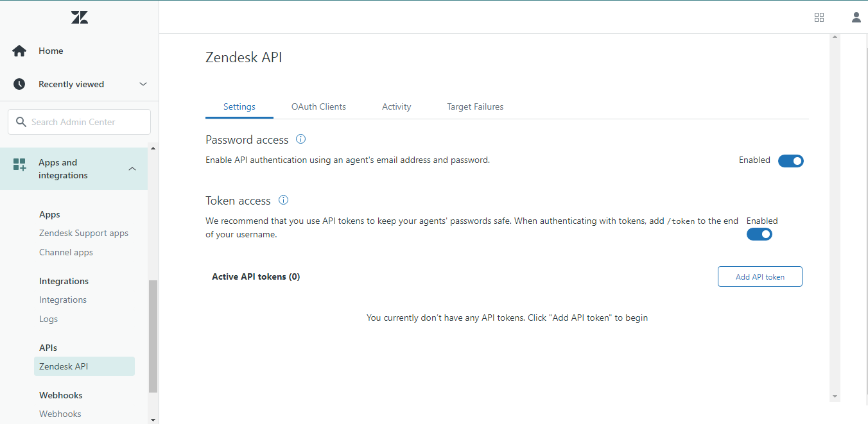Disable the Token access toggle
The height and width of the screenshot is (424, 868).
coord(759,233)
